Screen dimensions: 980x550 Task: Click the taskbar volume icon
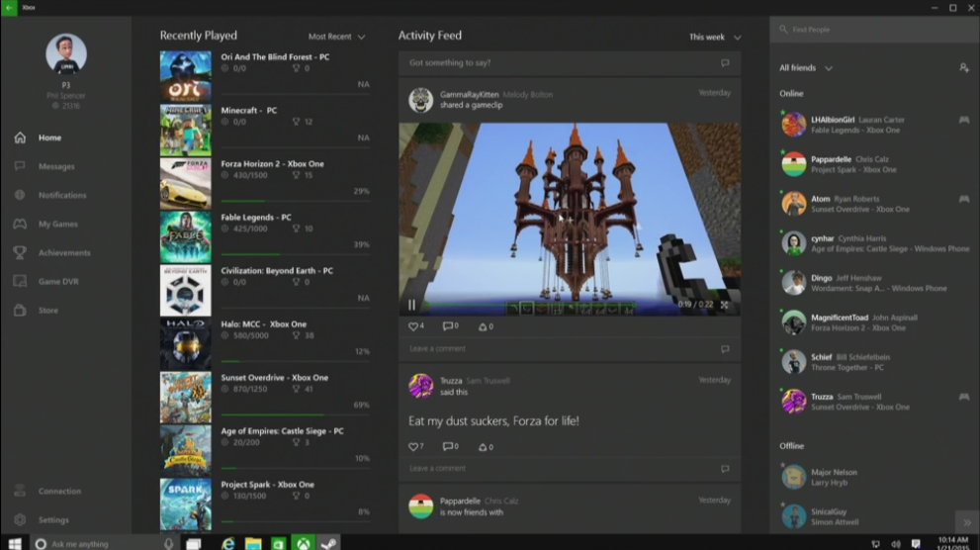(896, 544)
